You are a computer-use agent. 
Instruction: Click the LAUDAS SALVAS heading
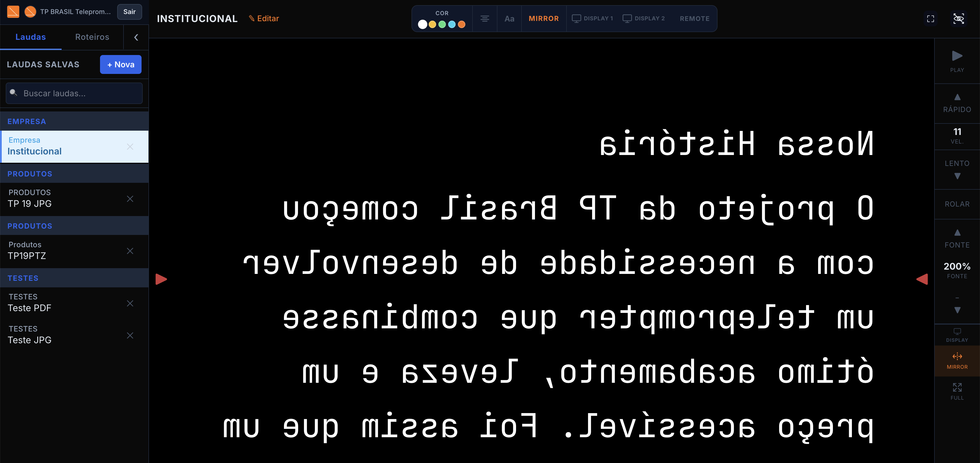pyautogui.click(x=43, y=65)
